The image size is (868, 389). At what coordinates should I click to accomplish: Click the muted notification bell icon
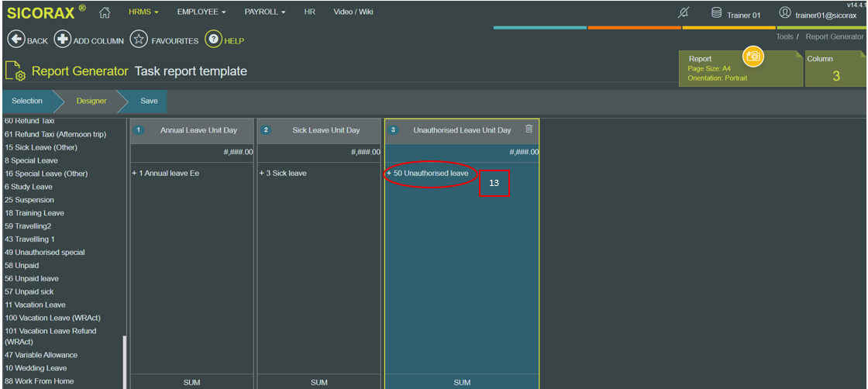(684, 12)
